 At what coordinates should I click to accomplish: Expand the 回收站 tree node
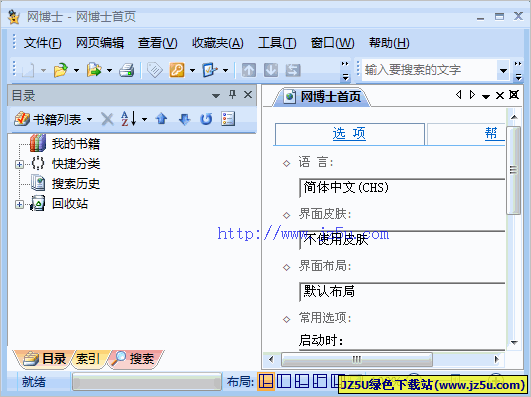(x=19, y=205)
